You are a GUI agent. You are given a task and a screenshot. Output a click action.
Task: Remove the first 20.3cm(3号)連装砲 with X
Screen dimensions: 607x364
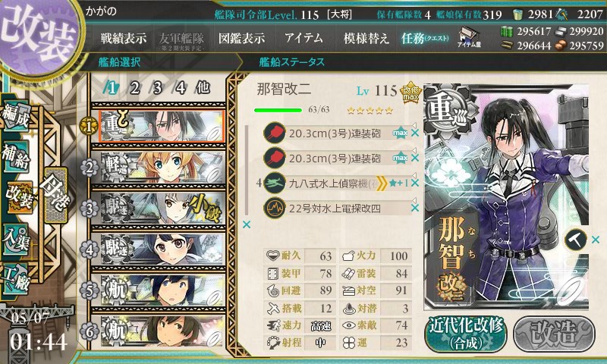[414, 133]
